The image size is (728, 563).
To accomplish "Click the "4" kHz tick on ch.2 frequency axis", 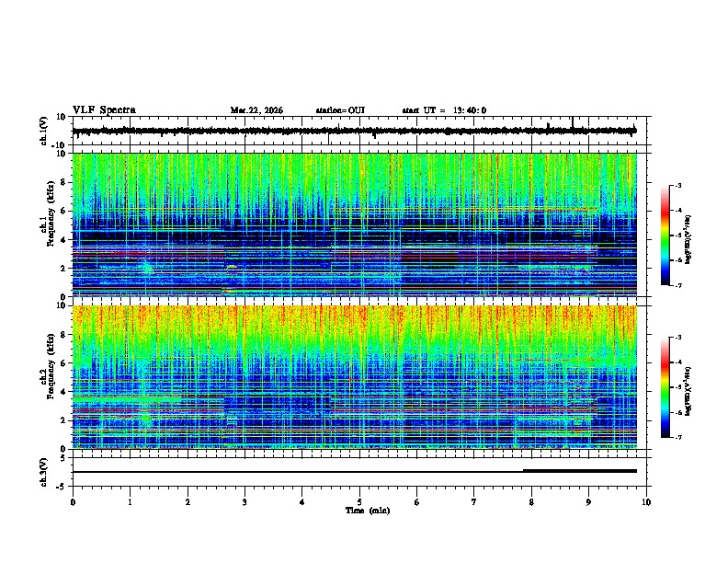I will pos(64,392).
